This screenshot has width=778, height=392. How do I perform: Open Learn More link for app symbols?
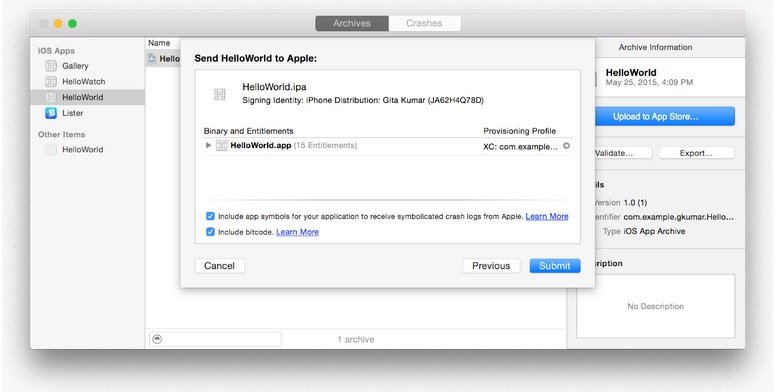click(547, 216)
